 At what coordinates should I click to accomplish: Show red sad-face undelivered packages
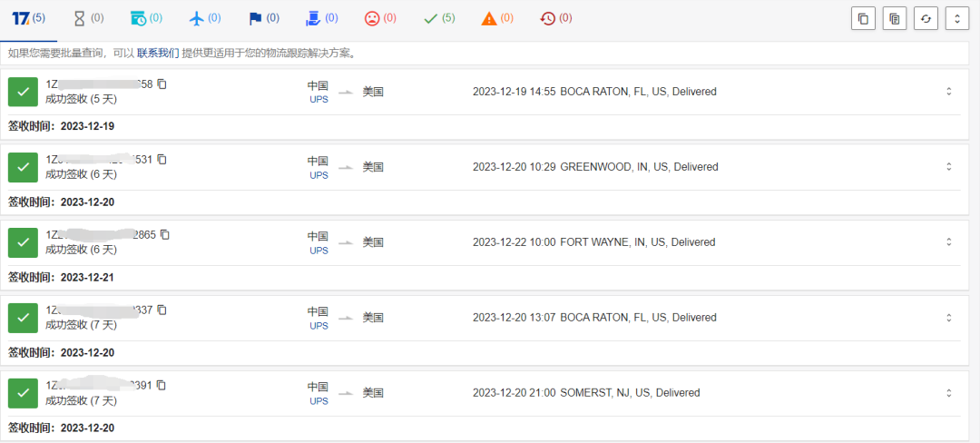click(380, 18)
